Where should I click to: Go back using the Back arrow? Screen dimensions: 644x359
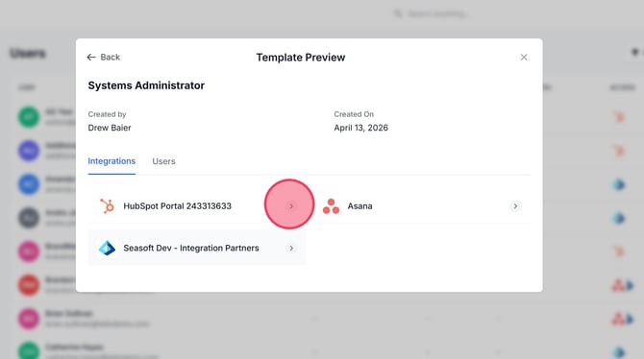[103, 57]
